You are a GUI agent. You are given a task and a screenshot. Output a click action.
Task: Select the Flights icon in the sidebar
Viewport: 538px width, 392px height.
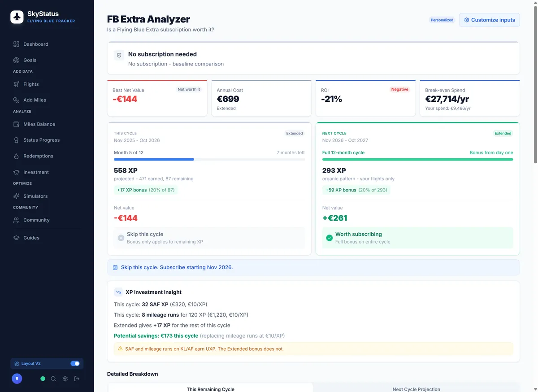pyautogui.click(x=15, y=84)
